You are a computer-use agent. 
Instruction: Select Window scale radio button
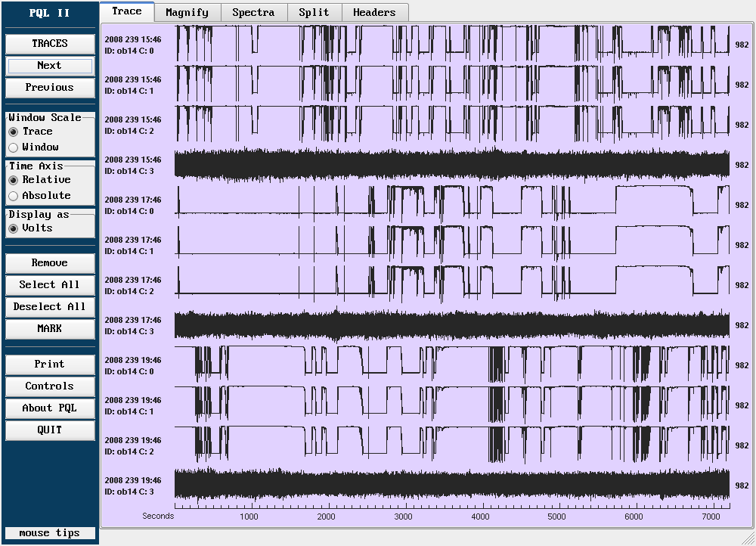pyautogui.click(x=14, y=147)
